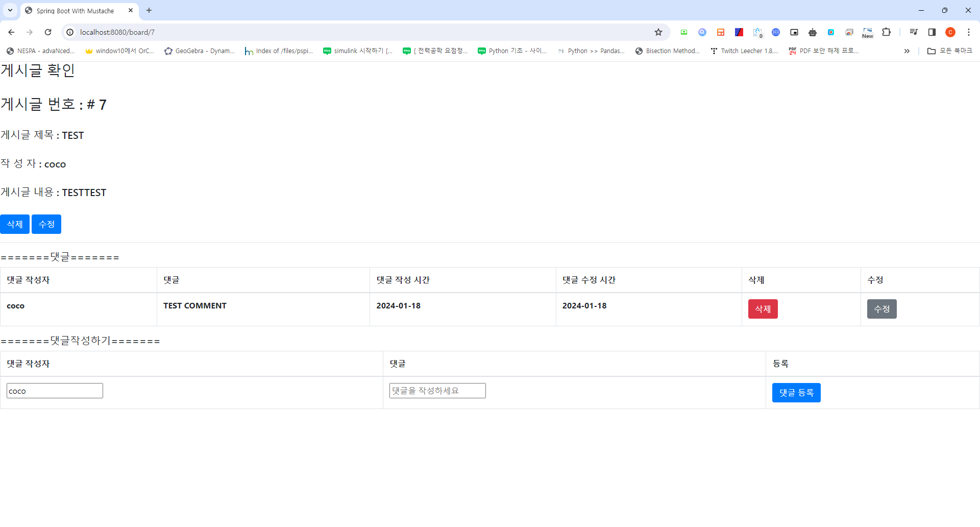This screenshot has width=980, height=527.
Task: Open the Extensions puzzle icon
Action: (887, 32)
